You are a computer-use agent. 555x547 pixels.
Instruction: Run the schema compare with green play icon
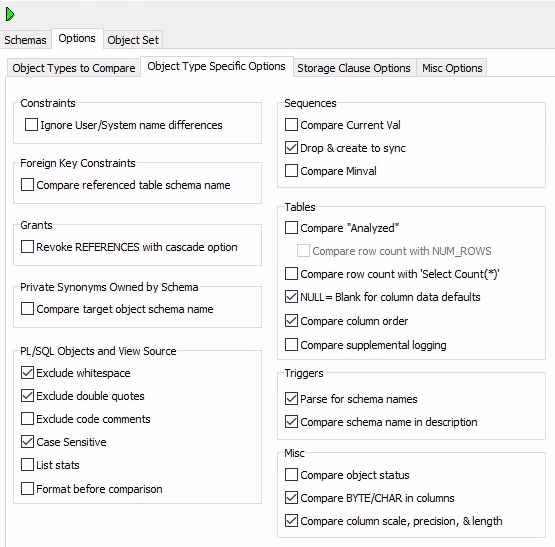coord(10,15)
